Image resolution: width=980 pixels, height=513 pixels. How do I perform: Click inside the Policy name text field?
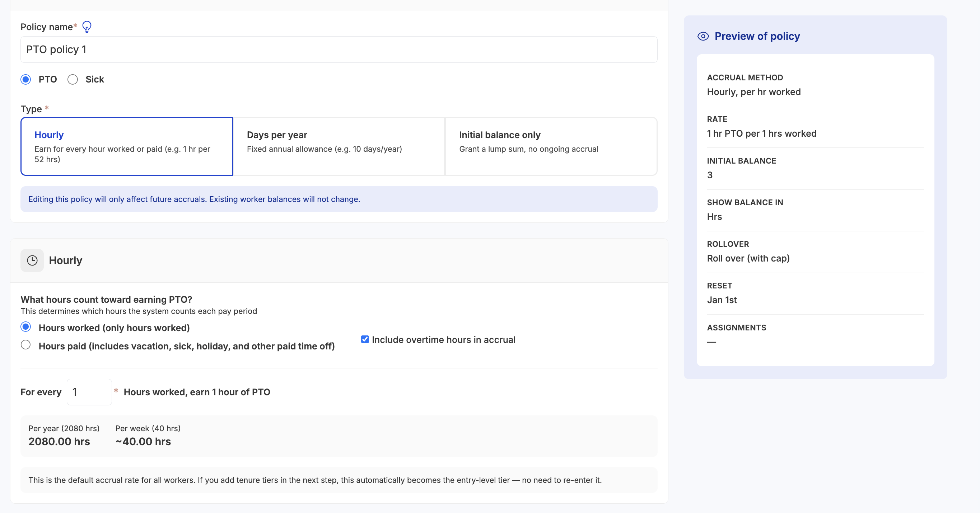(x=339, y=49)
